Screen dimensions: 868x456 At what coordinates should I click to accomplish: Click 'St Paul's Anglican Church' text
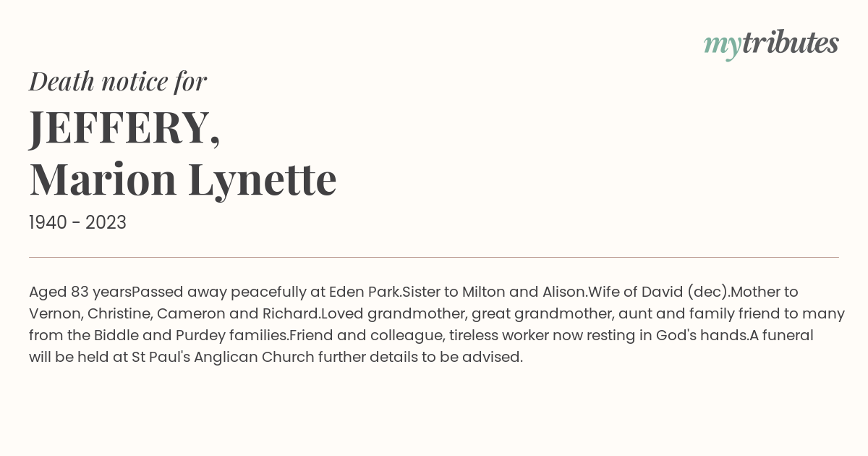click(x=222, y=357)
